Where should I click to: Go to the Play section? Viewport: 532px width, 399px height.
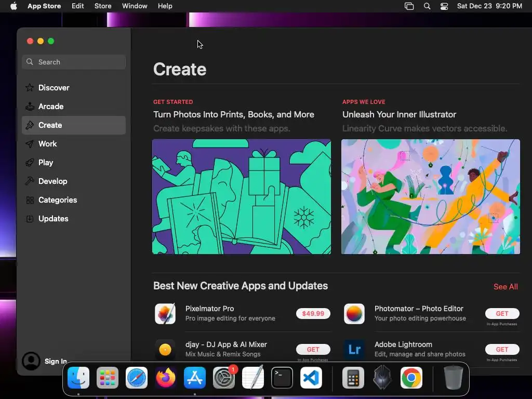(x=74, y=163)
